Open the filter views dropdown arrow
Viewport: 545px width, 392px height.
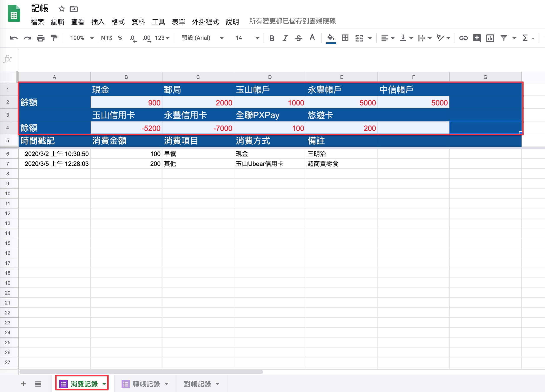[514, 38]
